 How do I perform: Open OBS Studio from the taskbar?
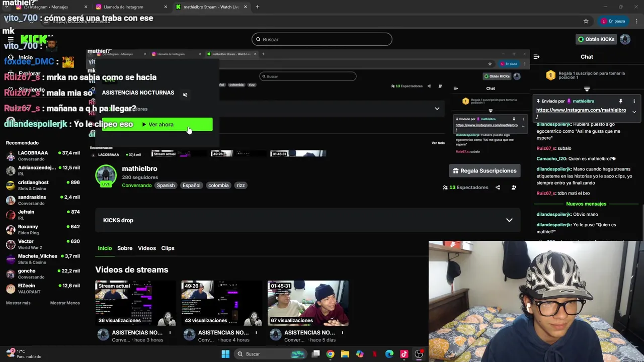[419, 354]
